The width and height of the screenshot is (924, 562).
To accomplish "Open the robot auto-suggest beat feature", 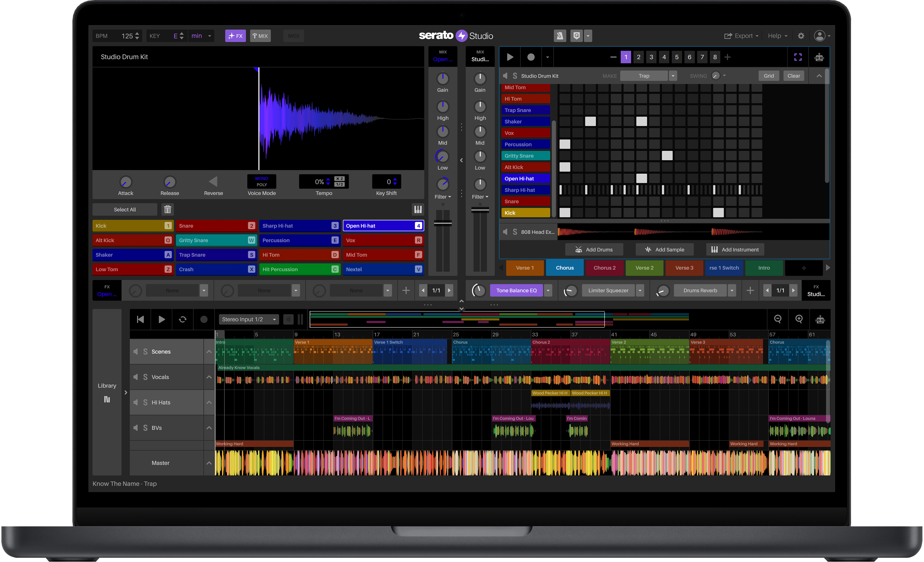I will (819, 57).
